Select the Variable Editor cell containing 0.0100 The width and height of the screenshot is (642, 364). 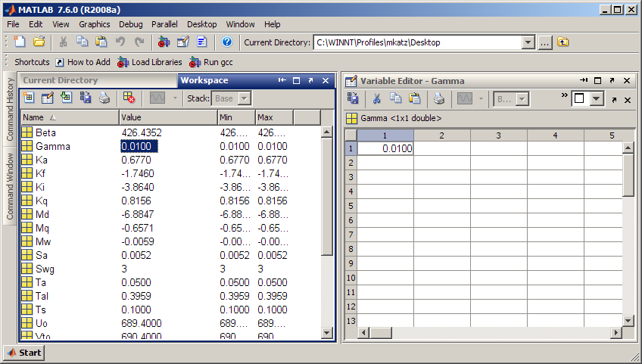coord(385,149)
